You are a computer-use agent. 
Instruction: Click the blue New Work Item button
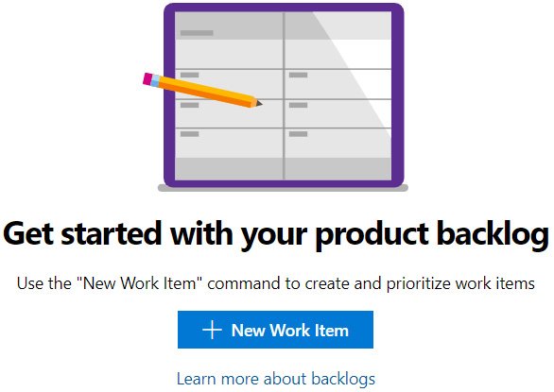click(275, 330)
